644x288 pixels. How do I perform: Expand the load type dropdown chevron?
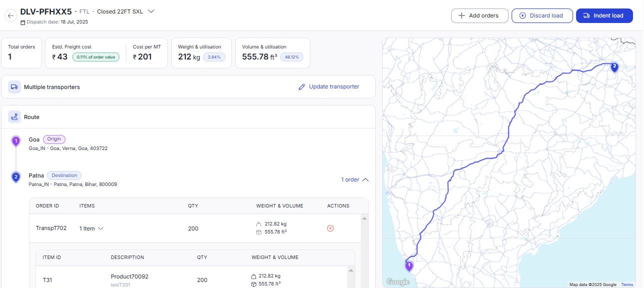(x=151, y=11)
